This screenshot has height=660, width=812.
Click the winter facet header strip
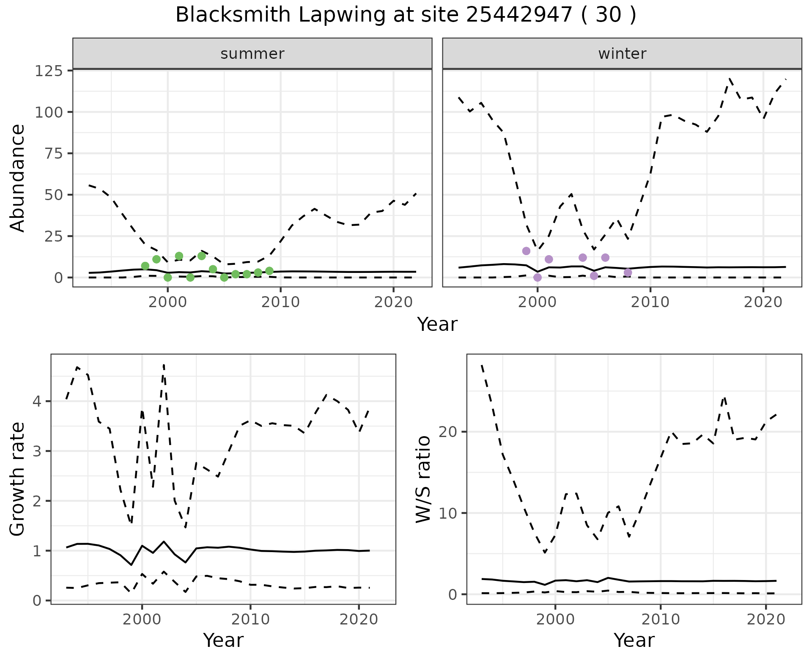622,54
